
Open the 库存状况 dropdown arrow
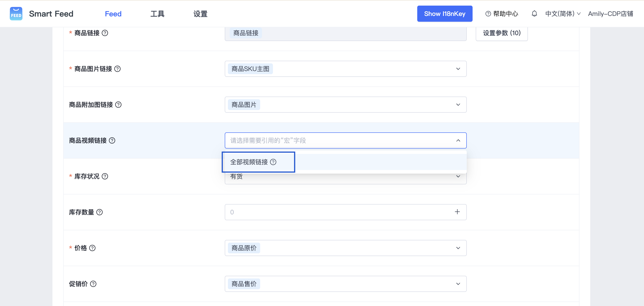[x=458, y=177]
